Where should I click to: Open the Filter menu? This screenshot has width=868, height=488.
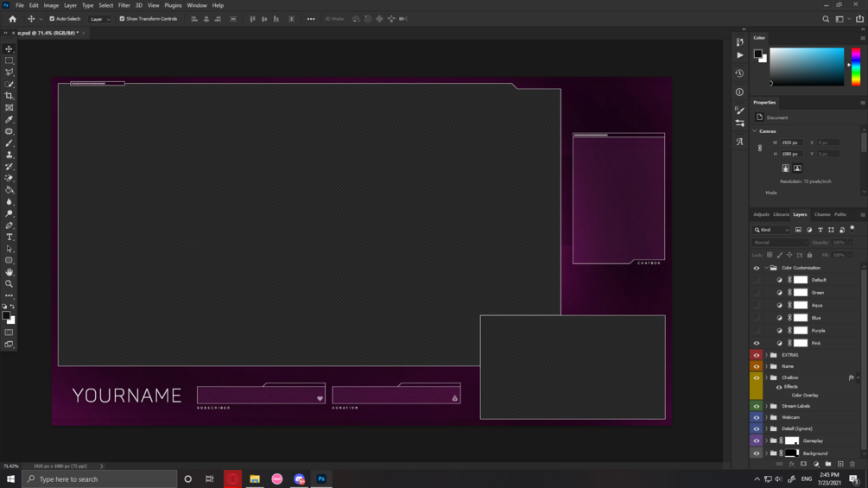[124, 5]
